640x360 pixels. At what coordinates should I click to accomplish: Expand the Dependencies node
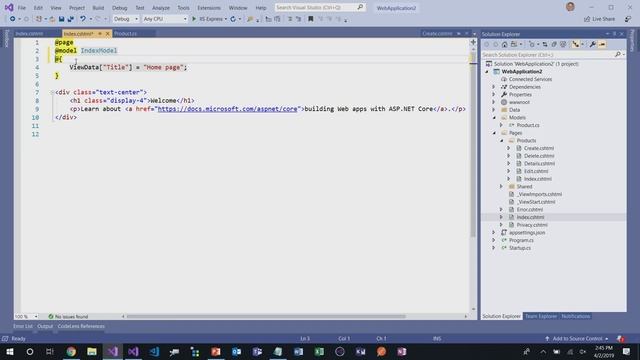493,87
